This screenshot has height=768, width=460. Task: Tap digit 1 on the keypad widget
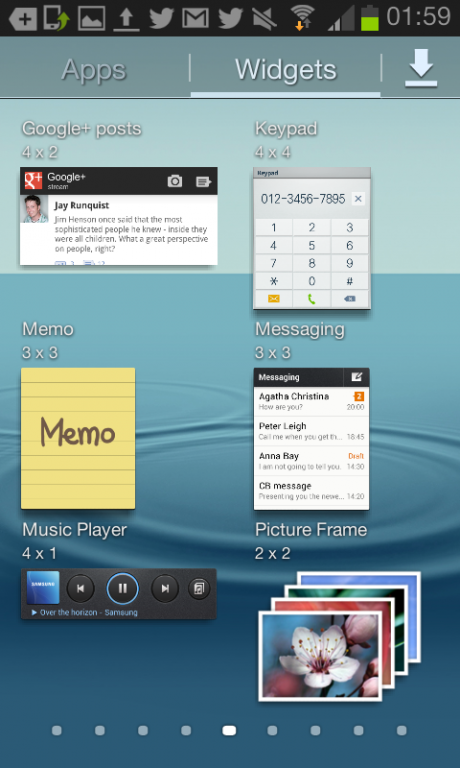273,227
